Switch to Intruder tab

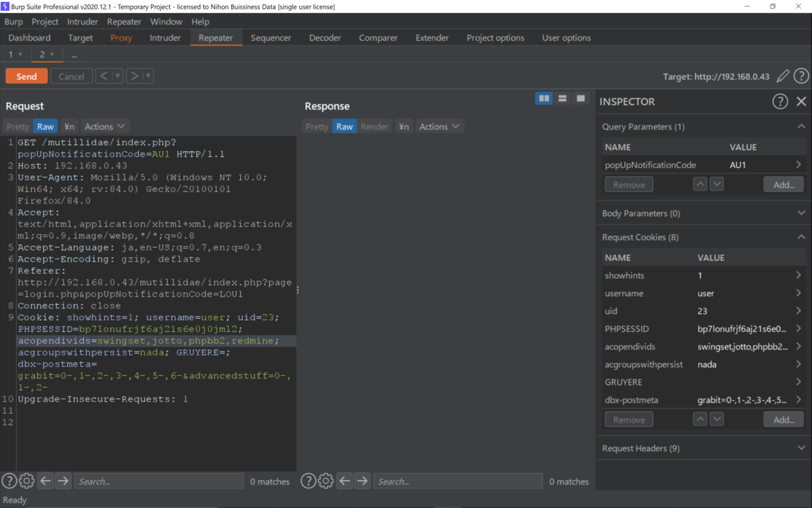pyautogui.click(x=165, y=38)
